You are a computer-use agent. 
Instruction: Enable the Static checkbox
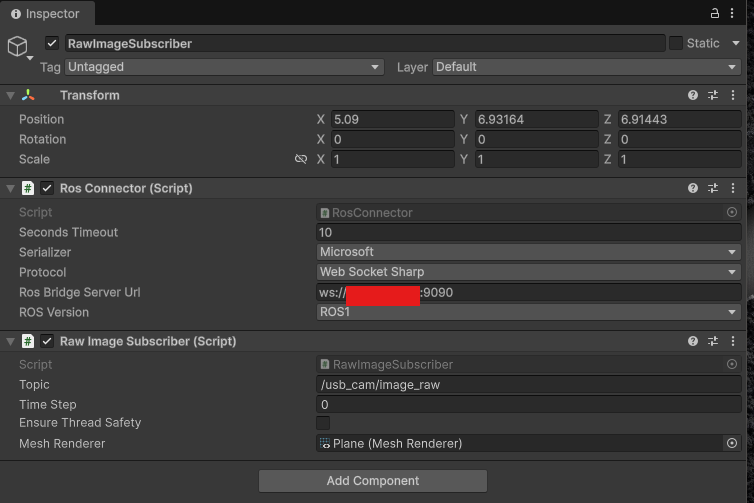pos(676,43)
